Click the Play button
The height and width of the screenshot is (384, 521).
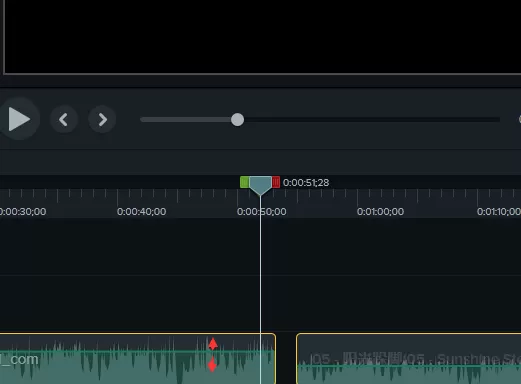pyautogui.click(x=19, y=119)
